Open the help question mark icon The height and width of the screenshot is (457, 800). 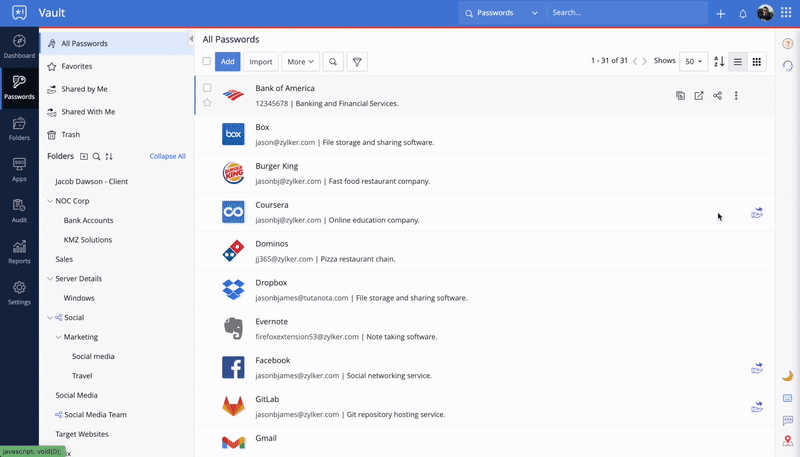pyautogui.click(x=788, y=44)
